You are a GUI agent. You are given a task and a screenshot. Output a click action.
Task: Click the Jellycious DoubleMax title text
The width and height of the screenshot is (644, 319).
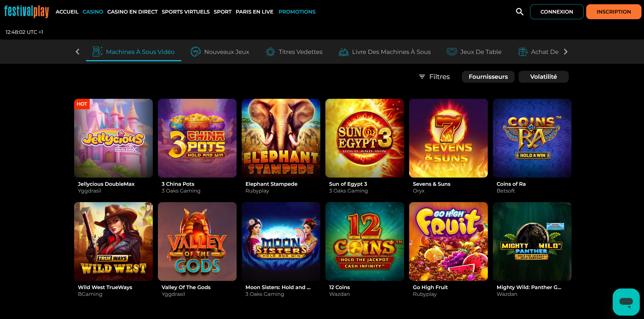coord(106,184)
